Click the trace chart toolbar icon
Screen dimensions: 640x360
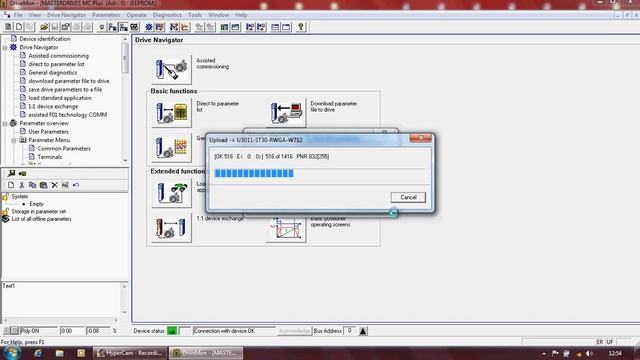pyautogui.click(x=185, y=27)
